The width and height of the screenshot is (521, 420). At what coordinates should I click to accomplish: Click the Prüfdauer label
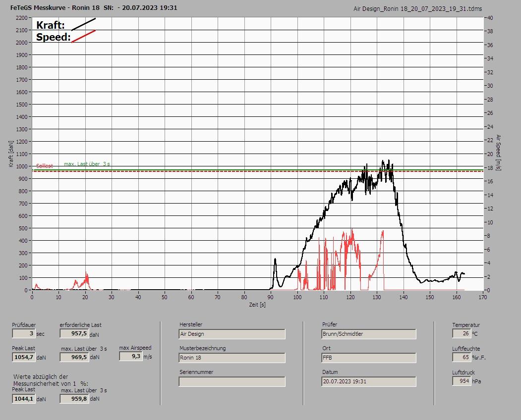(24, 325)
